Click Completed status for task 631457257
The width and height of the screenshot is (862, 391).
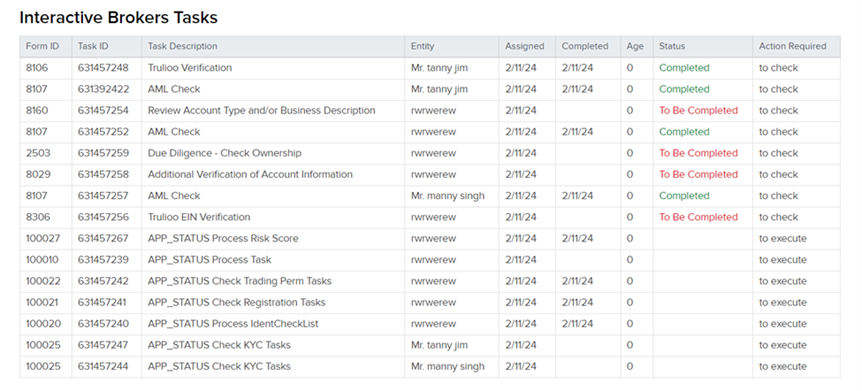[684, 196]
